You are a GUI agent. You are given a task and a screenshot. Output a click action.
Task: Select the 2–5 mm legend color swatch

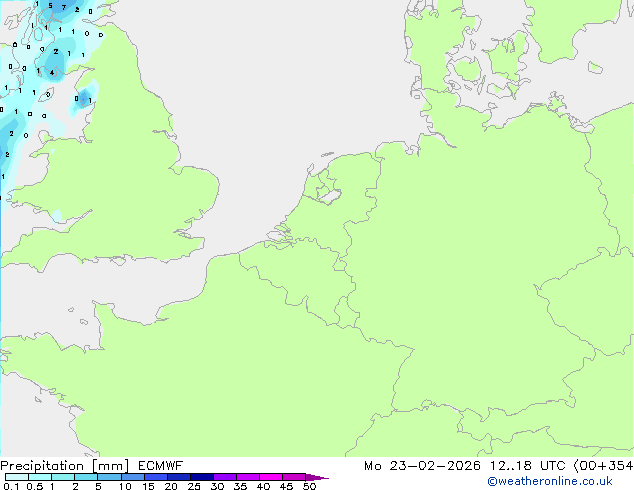point(86,477)
